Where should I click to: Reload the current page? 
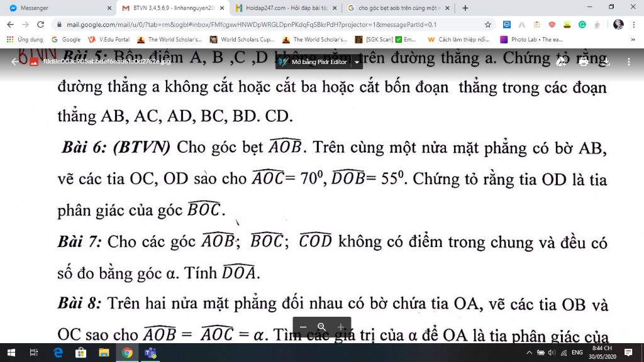click(x=40, y=25)
